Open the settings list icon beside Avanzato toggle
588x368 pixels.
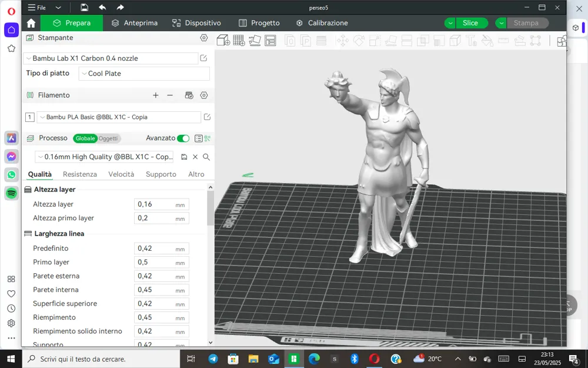tap(198, 138)
